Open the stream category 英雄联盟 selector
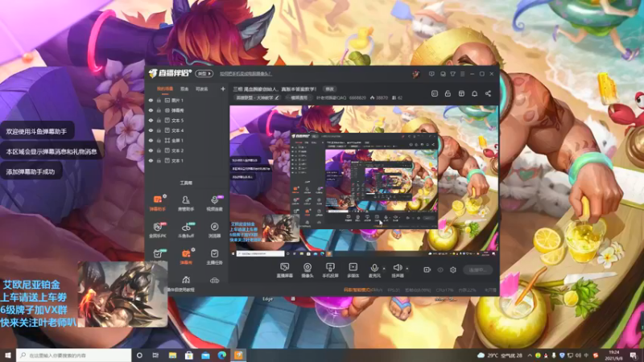 click(x=258, y=98)
